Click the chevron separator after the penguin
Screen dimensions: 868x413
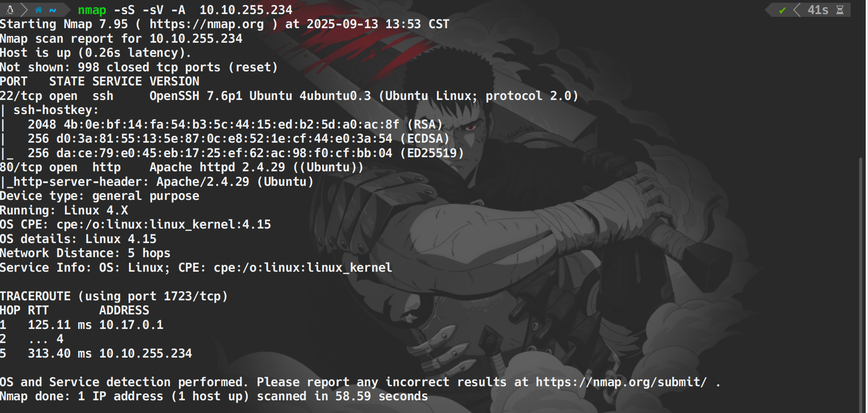coord(24,10)
